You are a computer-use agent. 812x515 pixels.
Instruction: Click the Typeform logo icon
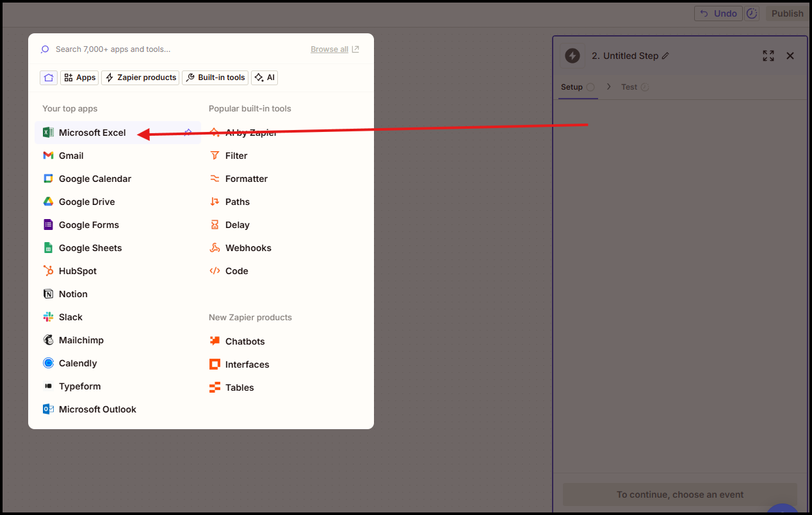click(48, 386)
